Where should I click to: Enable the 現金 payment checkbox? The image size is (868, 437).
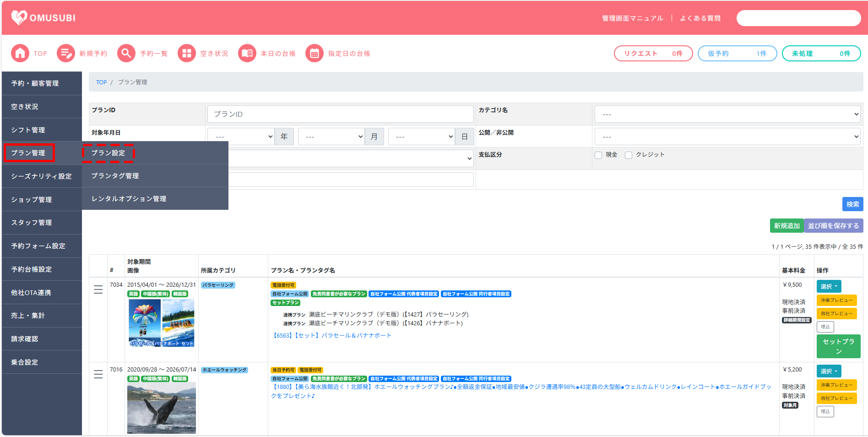(598, 155)
